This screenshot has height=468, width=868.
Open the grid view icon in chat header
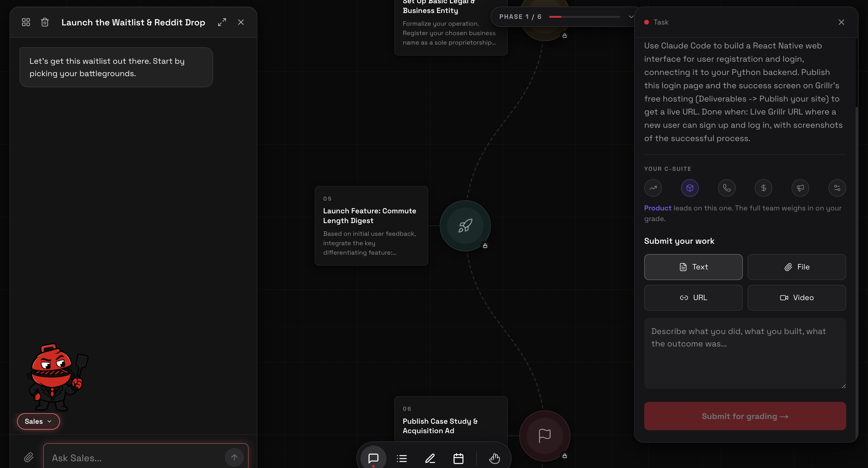[x=26, y=22]
